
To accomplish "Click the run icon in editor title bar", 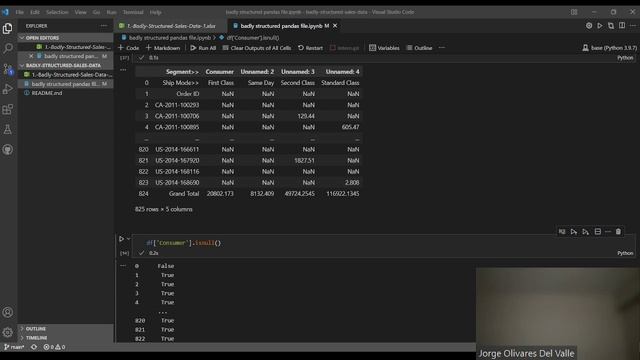I will coord(600,26).
